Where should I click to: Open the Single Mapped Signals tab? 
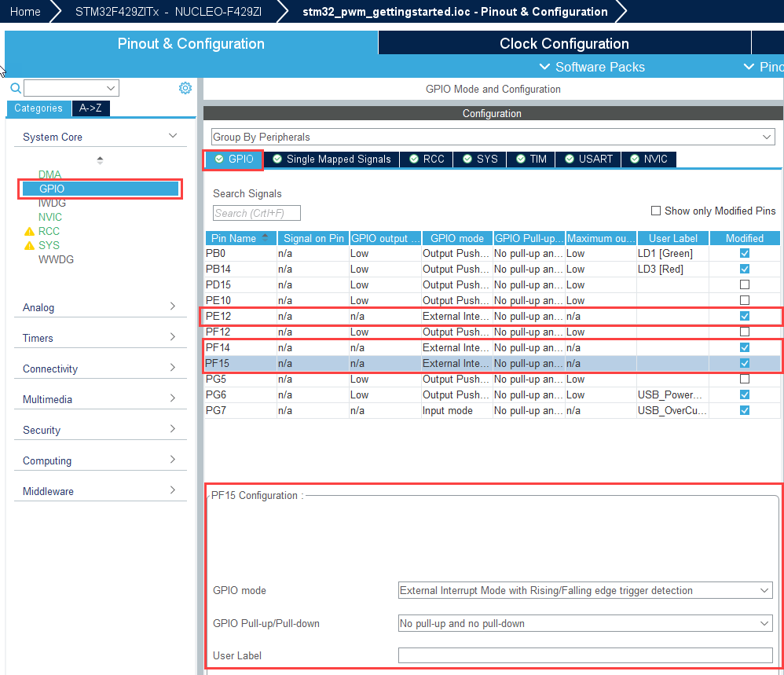332,160
